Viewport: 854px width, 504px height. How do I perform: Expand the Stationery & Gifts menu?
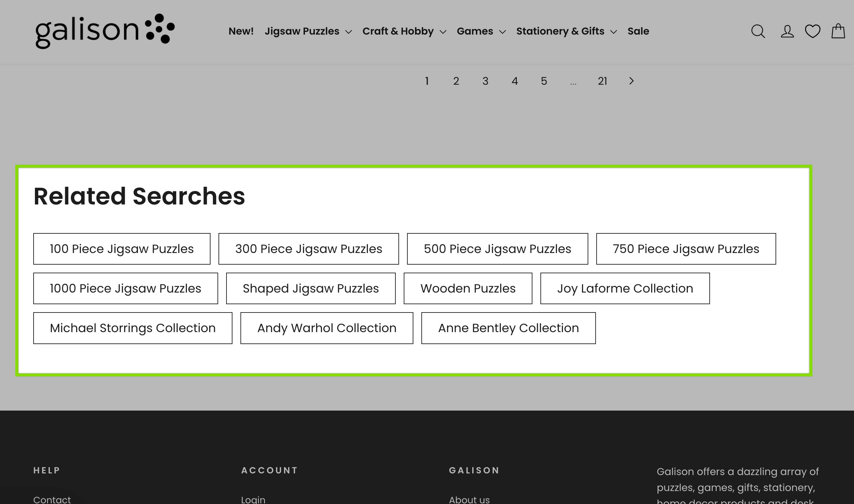[x=567, y=31]
